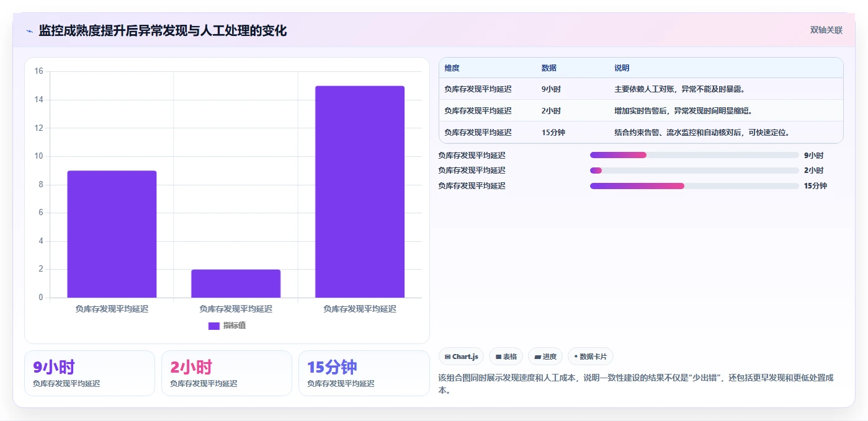Click the y-axis label 12
868x421 pixels.
pyautogui.click(x=38, y=128)
